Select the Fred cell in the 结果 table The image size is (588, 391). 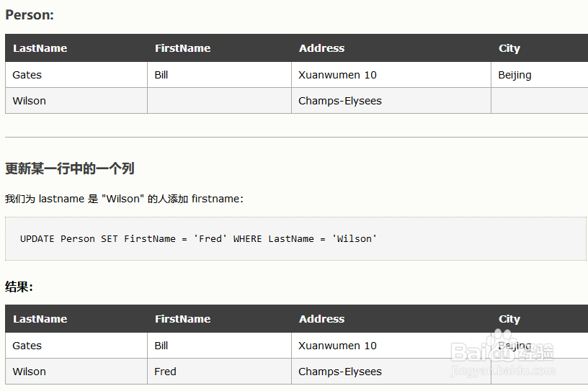pos(165,372)
